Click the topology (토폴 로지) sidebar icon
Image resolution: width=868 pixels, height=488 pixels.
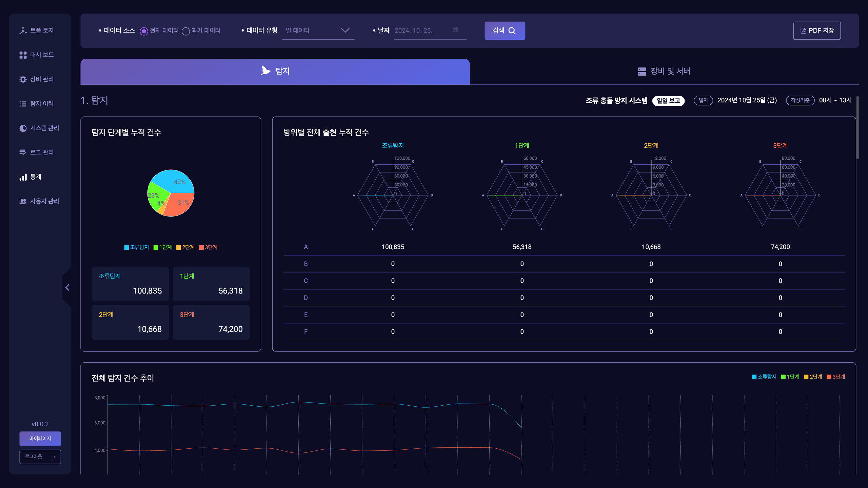point(23,30)
